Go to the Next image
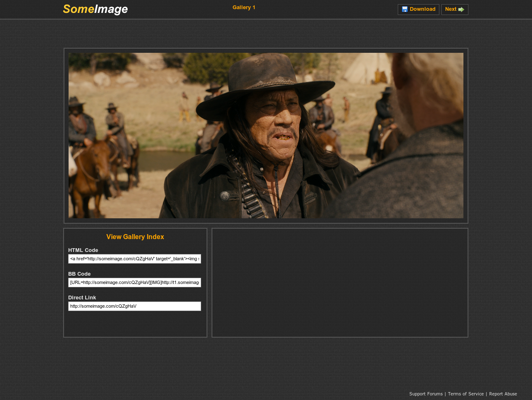Screen dimensions: 532x400 pyautogui.click(x=455, y=10)
